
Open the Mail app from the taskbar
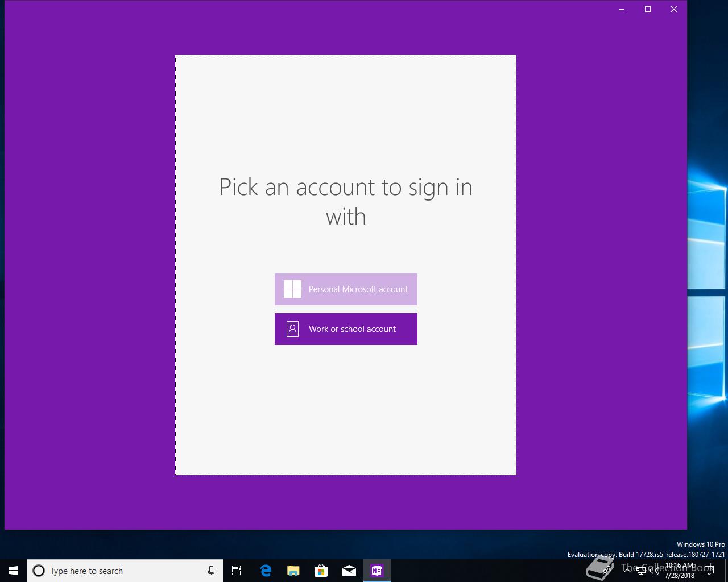click(x=349, y=571)
